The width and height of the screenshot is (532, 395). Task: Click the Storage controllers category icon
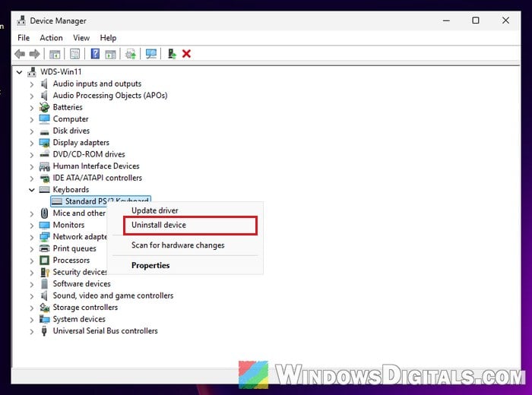click(44, 308)
